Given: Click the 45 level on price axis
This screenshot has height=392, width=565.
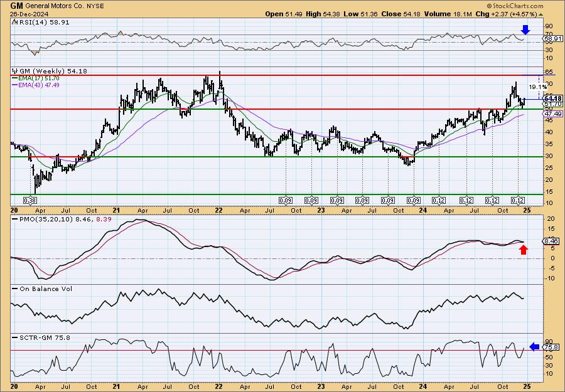Looking at the screenshot, I should coord(548,120).
